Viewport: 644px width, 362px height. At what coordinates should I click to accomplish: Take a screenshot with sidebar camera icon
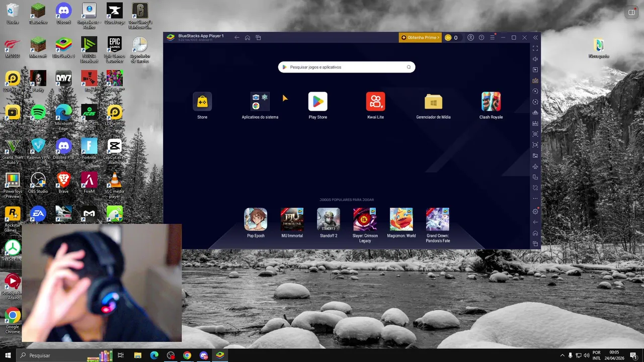tap(535, 134)
